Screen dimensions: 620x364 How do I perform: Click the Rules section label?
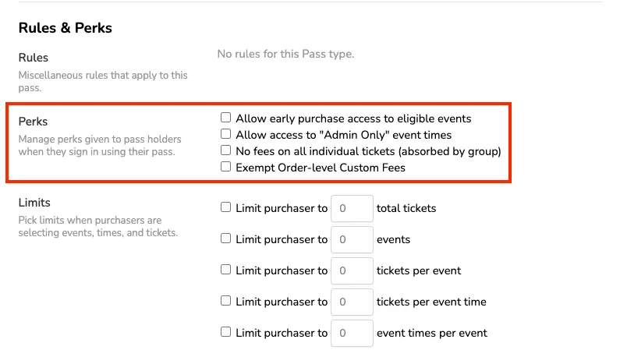pos(34,58)
